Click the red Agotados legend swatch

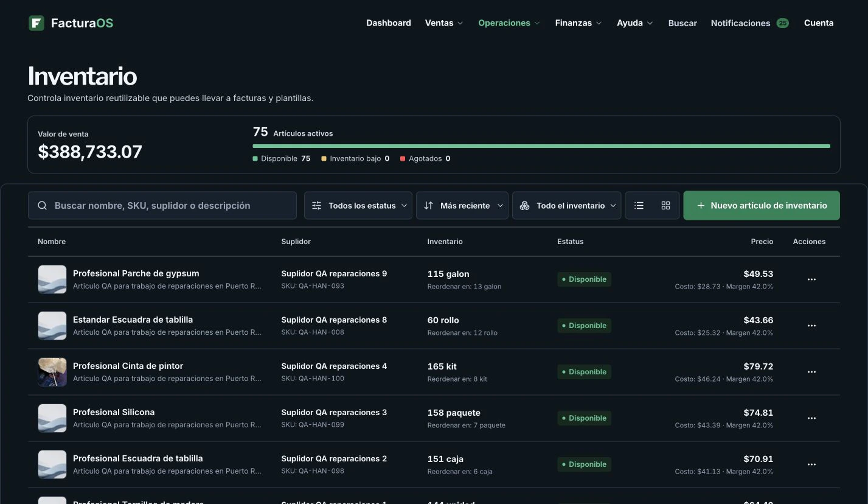point(403,159)
